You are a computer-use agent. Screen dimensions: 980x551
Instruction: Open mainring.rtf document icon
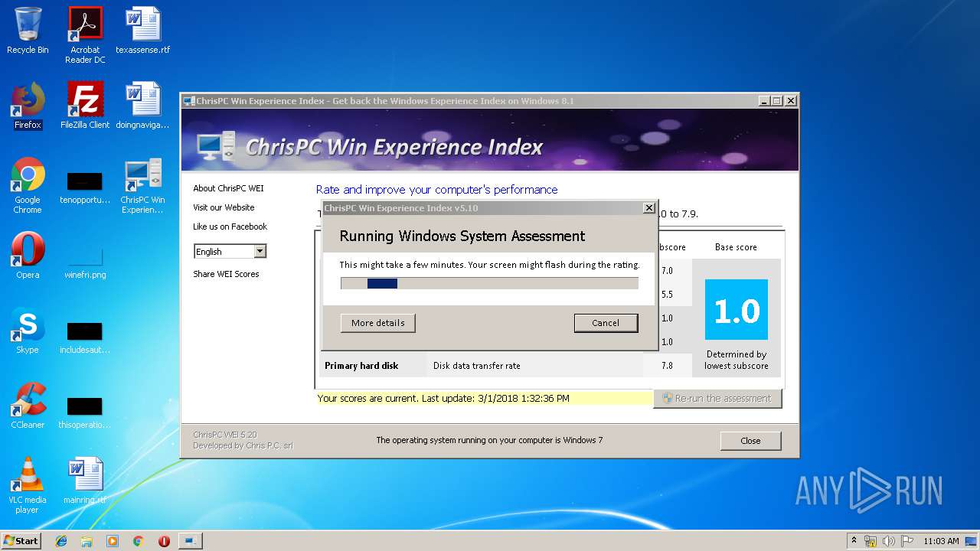click(x=85, y=481)
